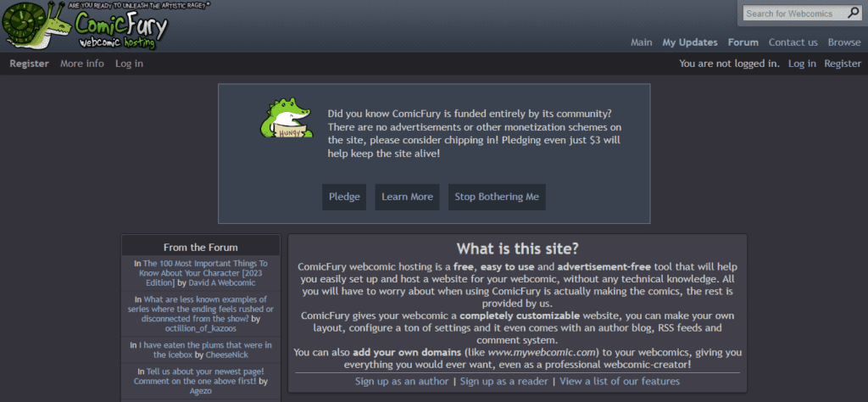Open octillion_of_kazoos profile link
The image size is (868, 402).
click(200, 329)
